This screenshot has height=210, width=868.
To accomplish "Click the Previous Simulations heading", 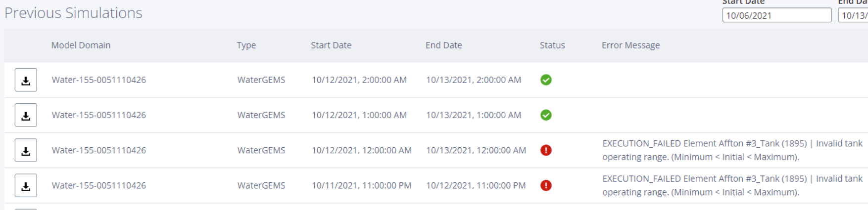I will point(73,13).
